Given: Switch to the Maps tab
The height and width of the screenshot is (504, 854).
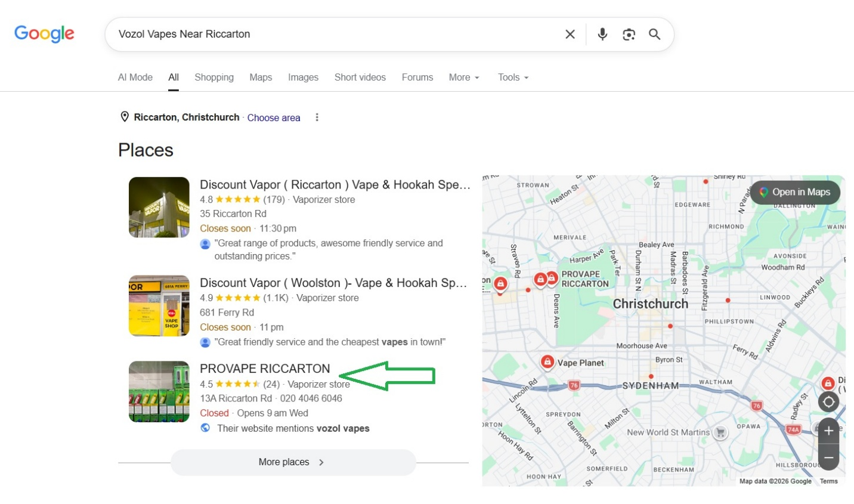Looking at the screenshot, I should pos(261,77).
